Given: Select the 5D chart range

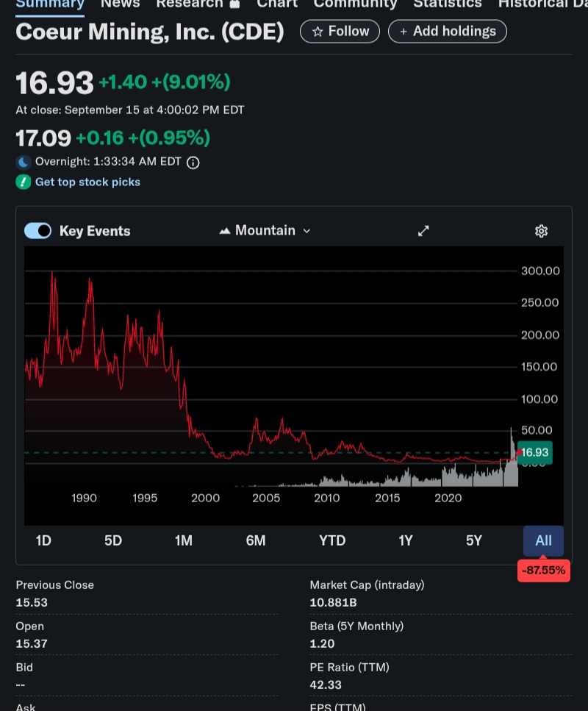Looking at the screenshot, I should 113,540.
